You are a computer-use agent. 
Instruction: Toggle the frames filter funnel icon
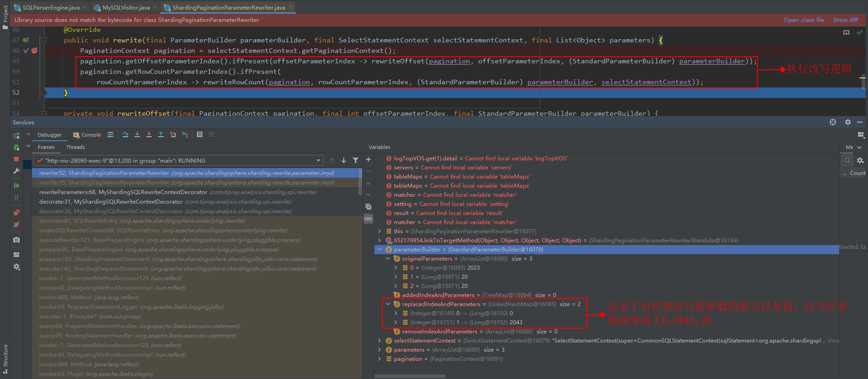pos(356,160)
